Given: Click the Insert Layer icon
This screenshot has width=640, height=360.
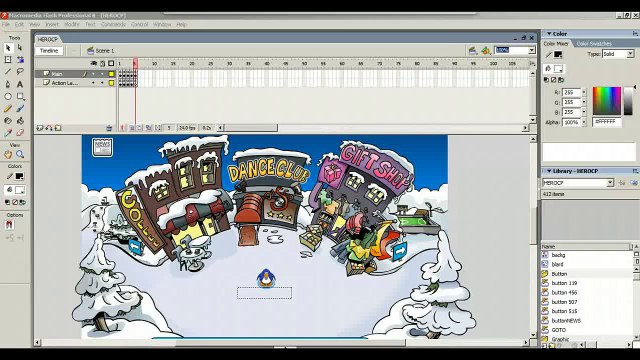Looking at the screenshot, I should [x=40, y=128].
